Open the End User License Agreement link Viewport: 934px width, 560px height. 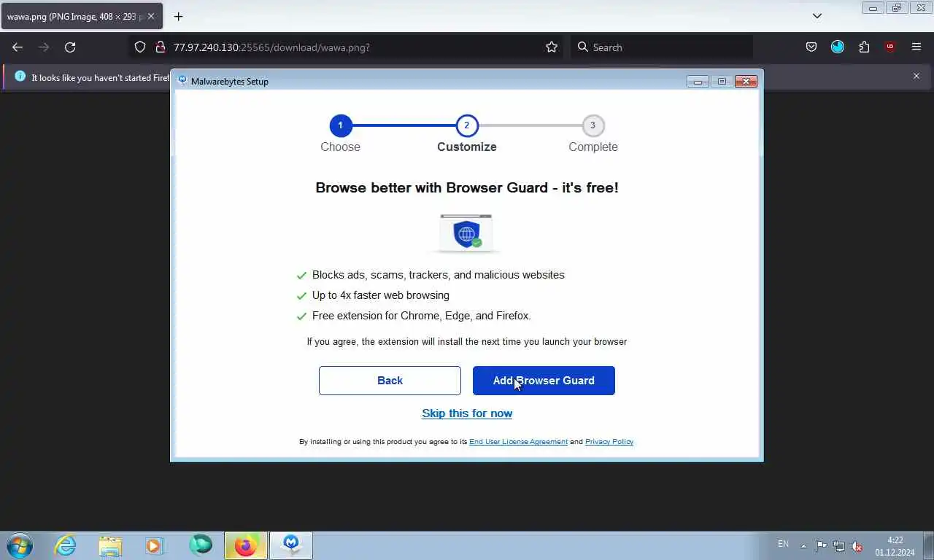tap(518, 442)
